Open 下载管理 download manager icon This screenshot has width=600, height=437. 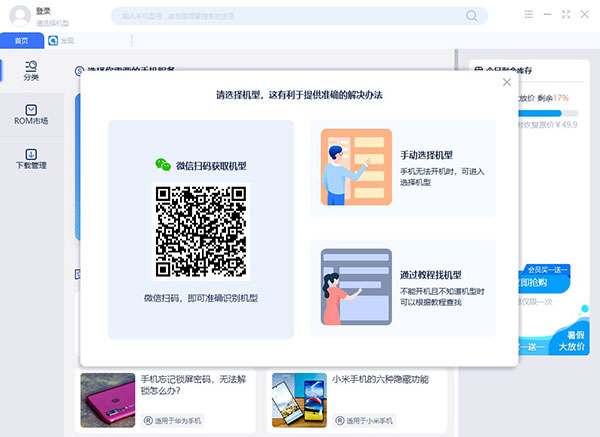point(31,159)
